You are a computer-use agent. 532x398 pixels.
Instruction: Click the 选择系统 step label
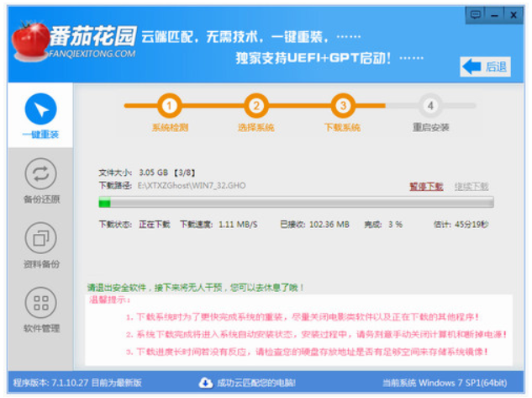point(255,128)
